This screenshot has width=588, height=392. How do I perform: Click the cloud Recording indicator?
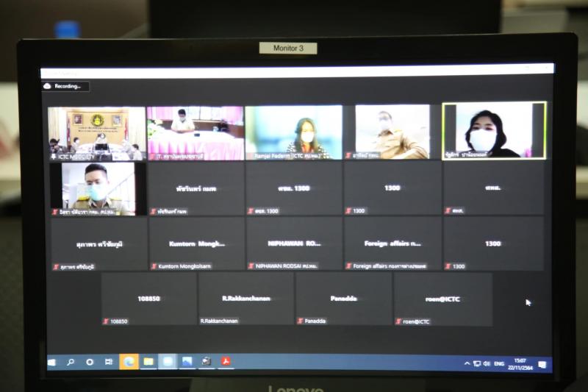[x=65, y=86]
